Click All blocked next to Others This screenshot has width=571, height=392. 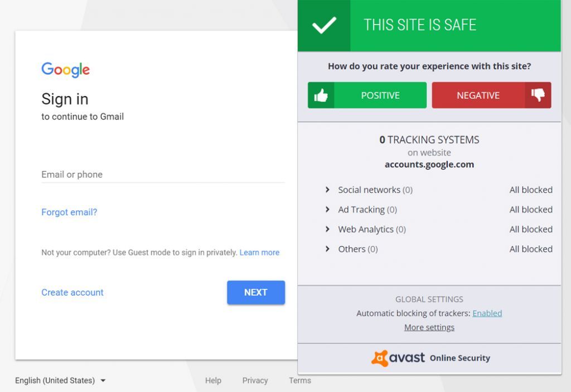point(531,249)
